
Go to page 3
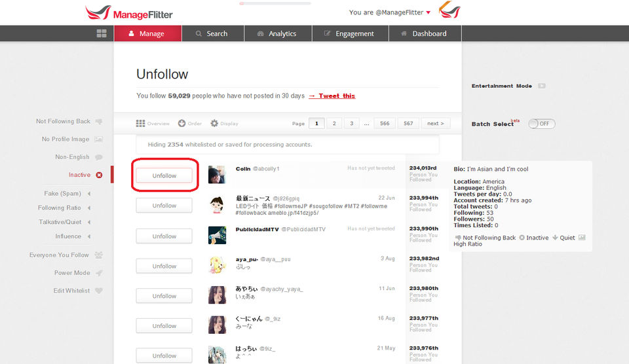pos(352,124)
